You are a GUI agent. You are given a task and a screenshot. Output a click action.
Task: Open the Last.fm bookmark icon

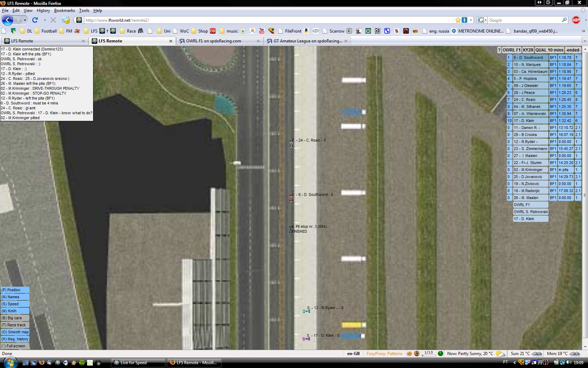click(x=213, y=31)
